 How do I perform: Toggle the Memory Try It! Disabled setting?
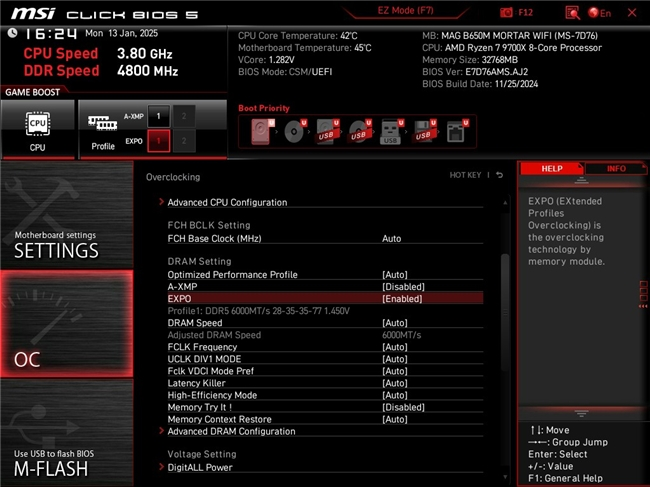tap(403, 407)
